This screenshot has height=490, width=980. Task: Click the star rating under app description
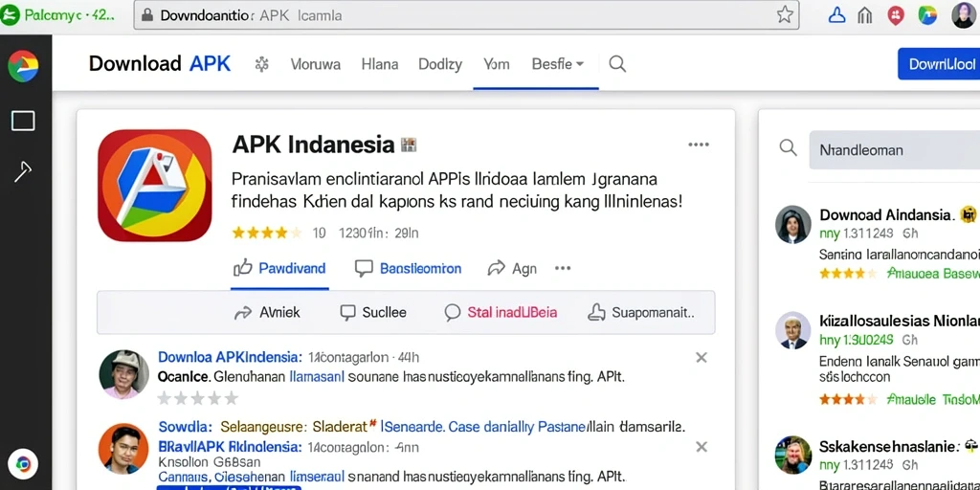click(x=266, y=234)
